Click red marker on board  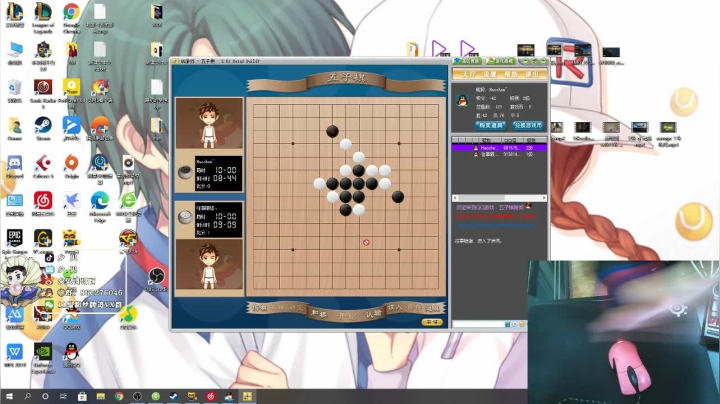pos(366,242)
